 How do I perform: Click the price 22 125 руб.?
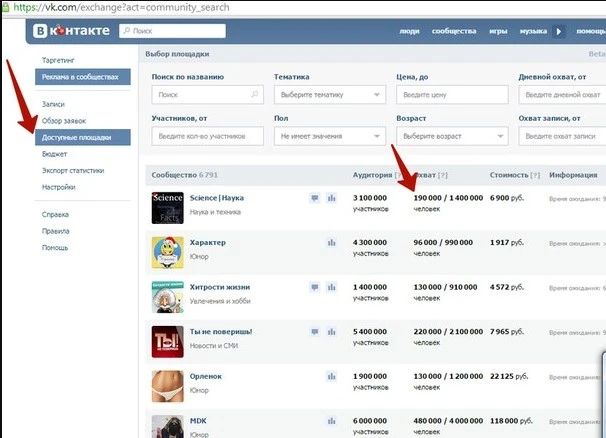pos(509,376)
